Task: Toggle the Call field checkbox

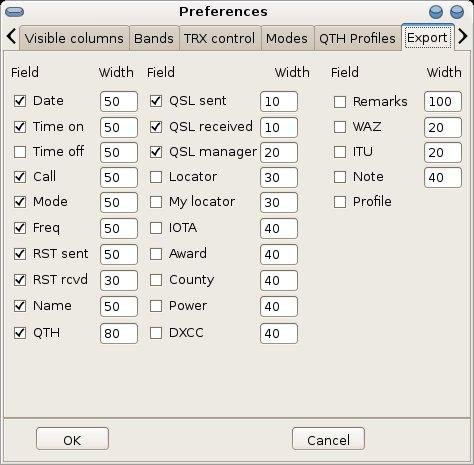Action: tap(20, 177)
